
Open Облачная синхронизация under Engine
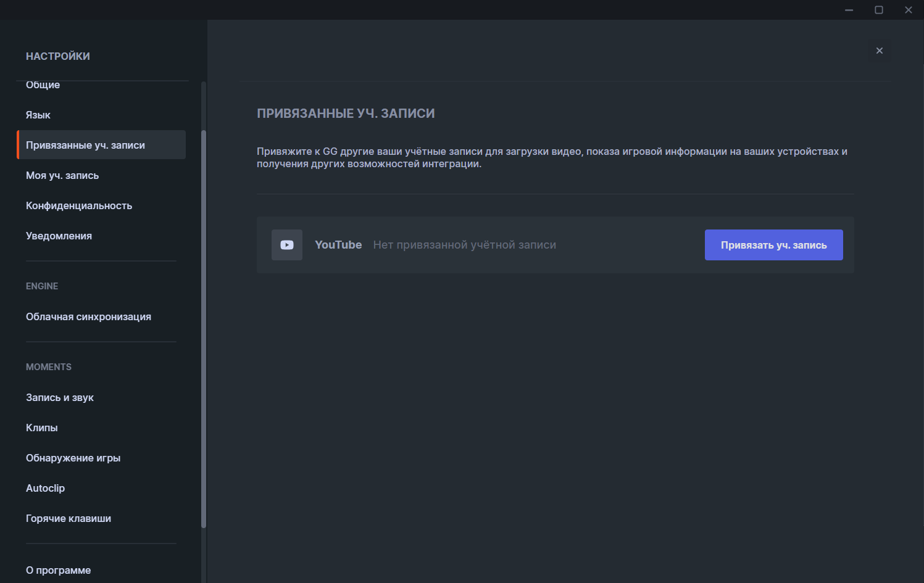tap(88, 317)
